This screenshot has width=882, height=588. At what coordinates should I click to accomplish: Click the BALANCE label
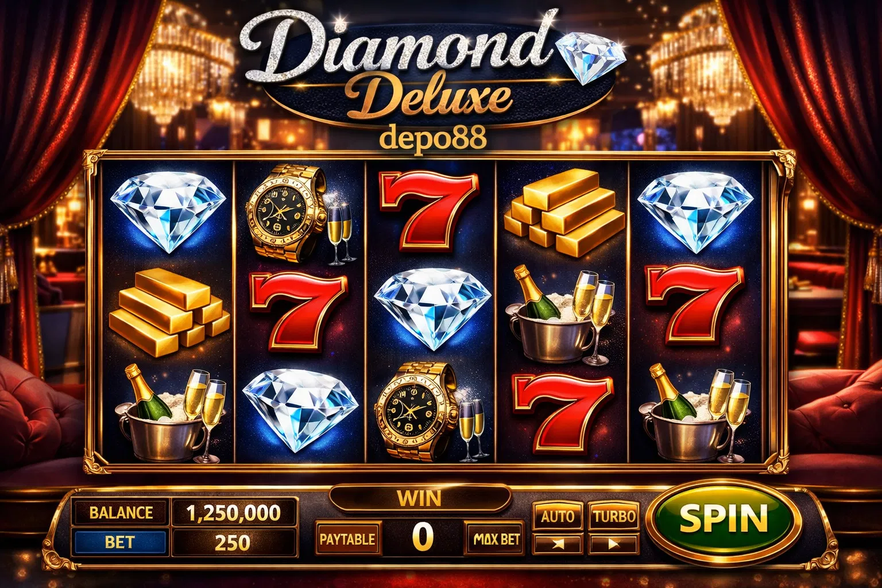[x=120, y=513]
